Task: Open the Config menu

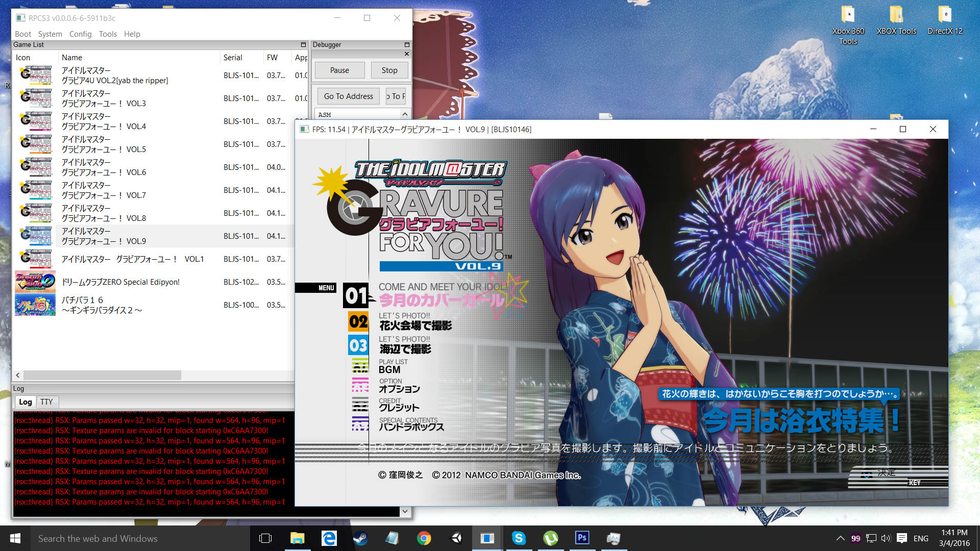Action: [80, 34]
